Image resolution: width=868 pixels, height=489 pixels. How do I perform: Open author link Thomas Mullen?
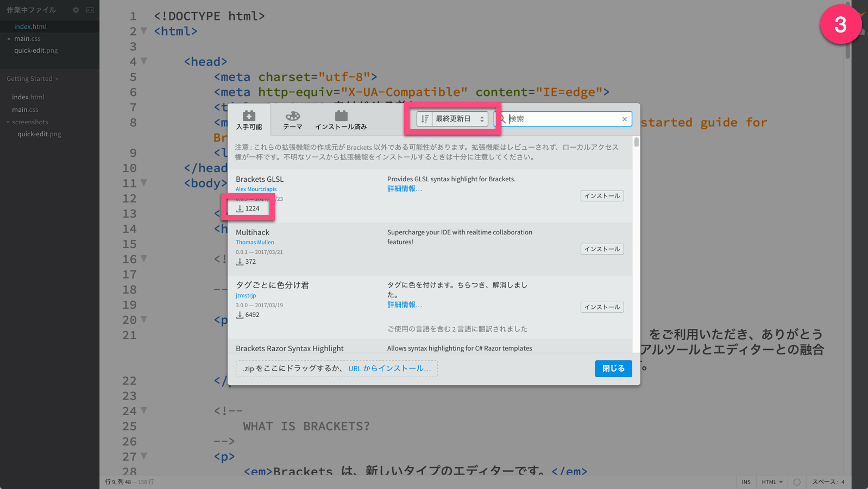coord(255,243)
